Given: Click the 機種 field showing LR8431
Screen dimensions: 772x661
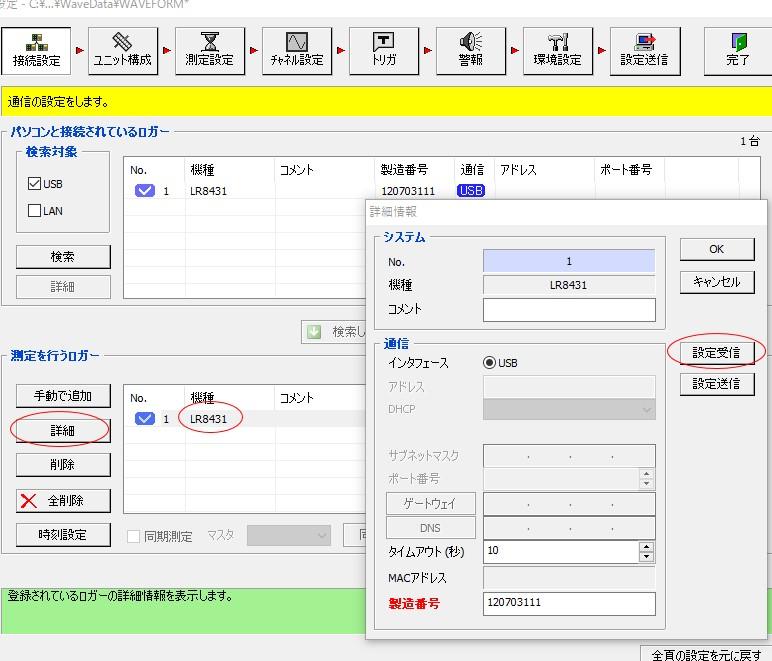Looking at the screenshot, I should point(569,285).
